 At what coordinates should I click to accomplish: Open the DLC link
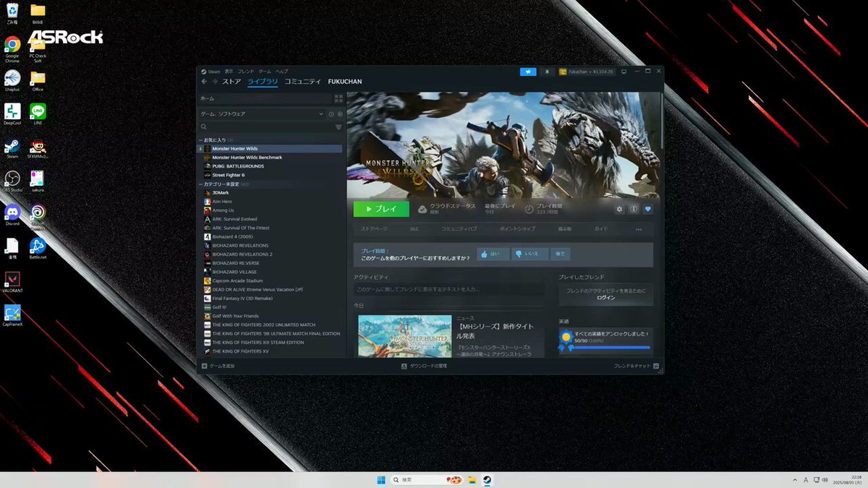point(414,229)
